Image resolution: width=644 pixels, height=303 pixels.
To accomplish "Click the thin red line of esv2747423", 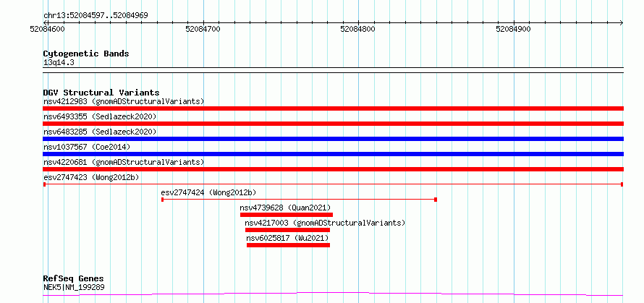I will point(333,184).
